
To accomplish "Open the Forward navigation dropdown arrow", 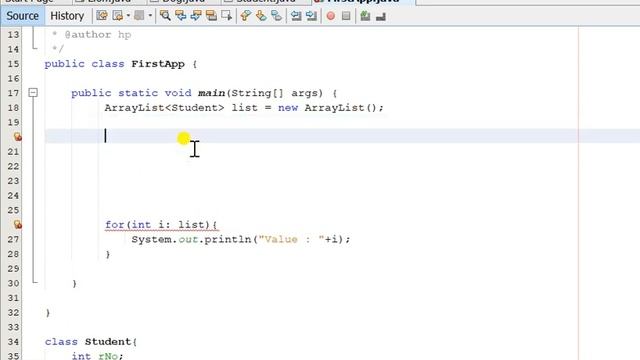I will click(150, 16).
